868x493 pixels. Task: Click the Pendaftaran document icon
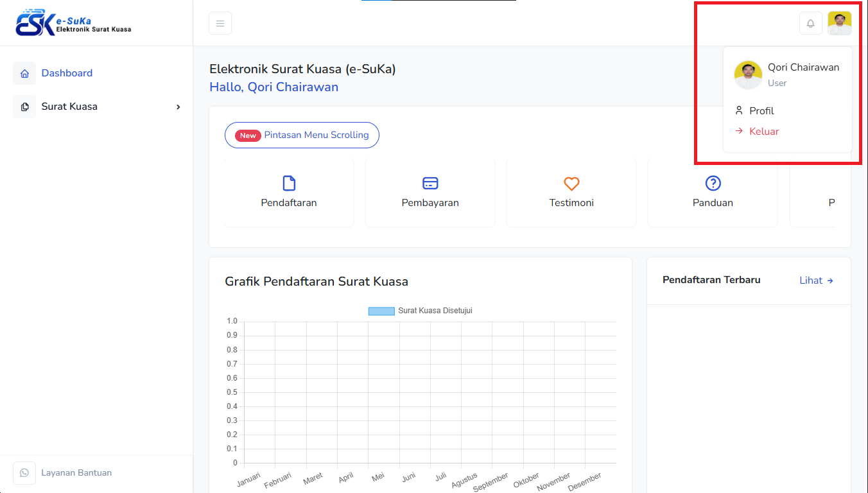coord(289,184)
